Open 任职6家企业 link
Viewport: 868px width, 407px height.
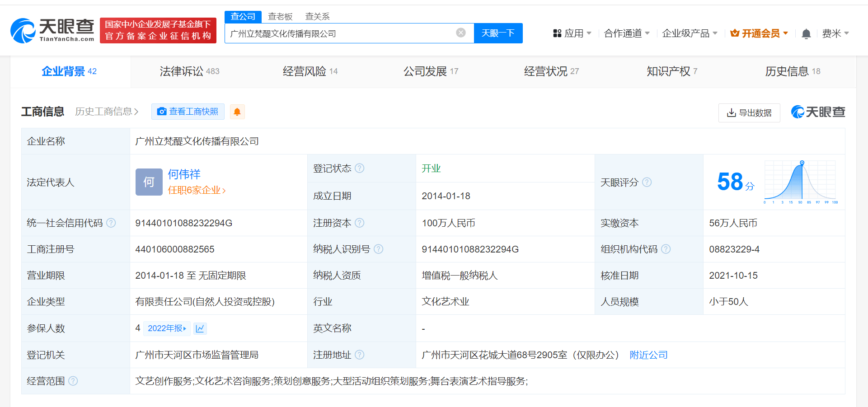197,190
